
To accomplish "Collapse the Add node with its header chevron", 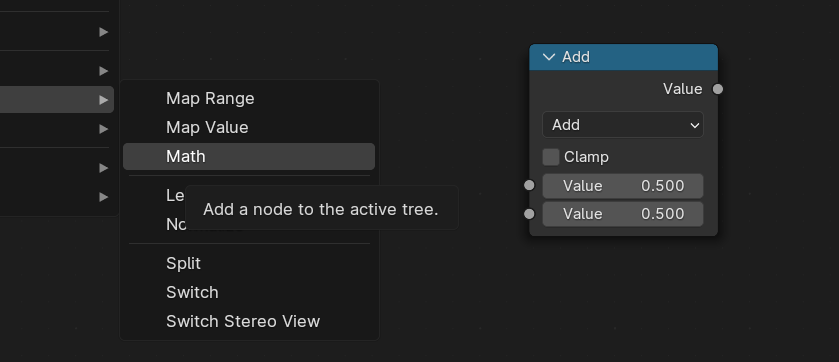I will pos(549,57).
